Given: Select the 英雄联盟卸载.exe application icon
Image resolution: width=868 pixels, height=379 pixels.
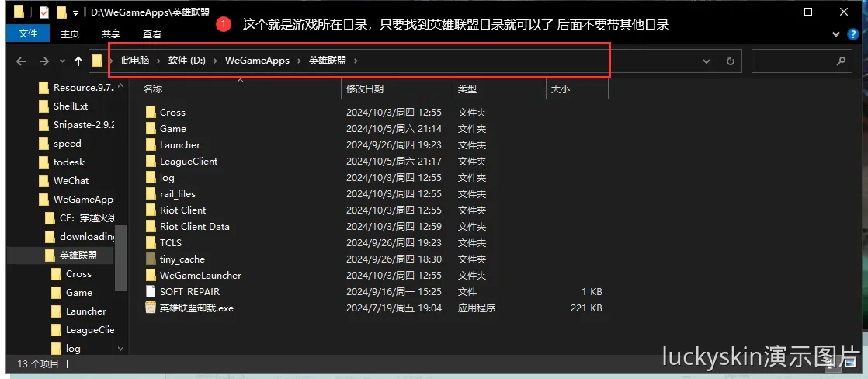Looking at the screenshot, I should [151, 308].
